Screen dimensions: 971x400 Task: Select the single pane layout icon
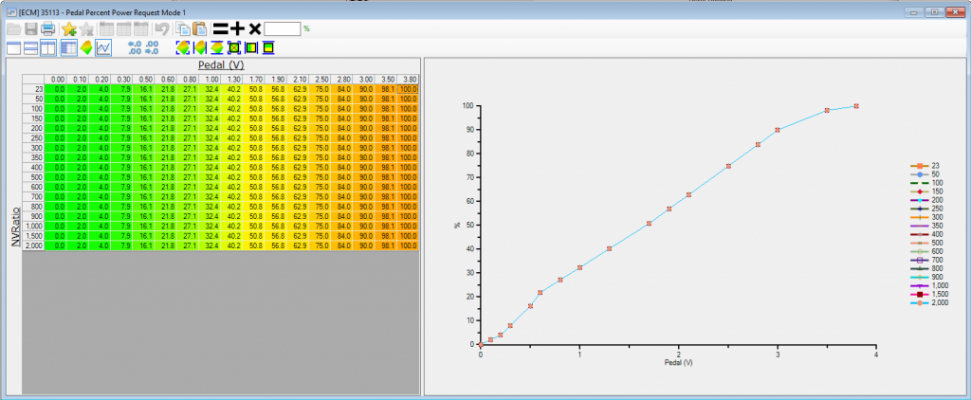(x=14, y=48)
